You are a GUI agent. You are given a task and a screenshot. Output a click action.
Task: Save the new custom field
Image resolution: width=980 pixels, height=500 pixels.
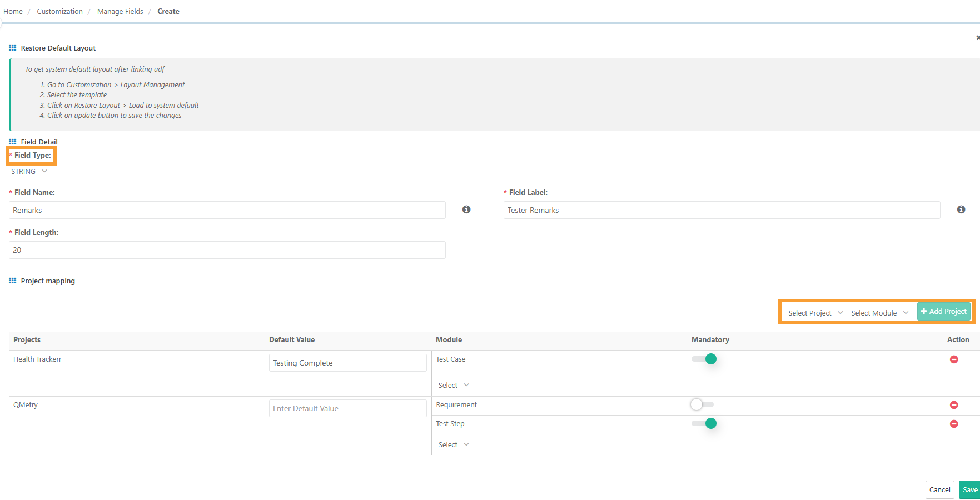tap(970, 489)
